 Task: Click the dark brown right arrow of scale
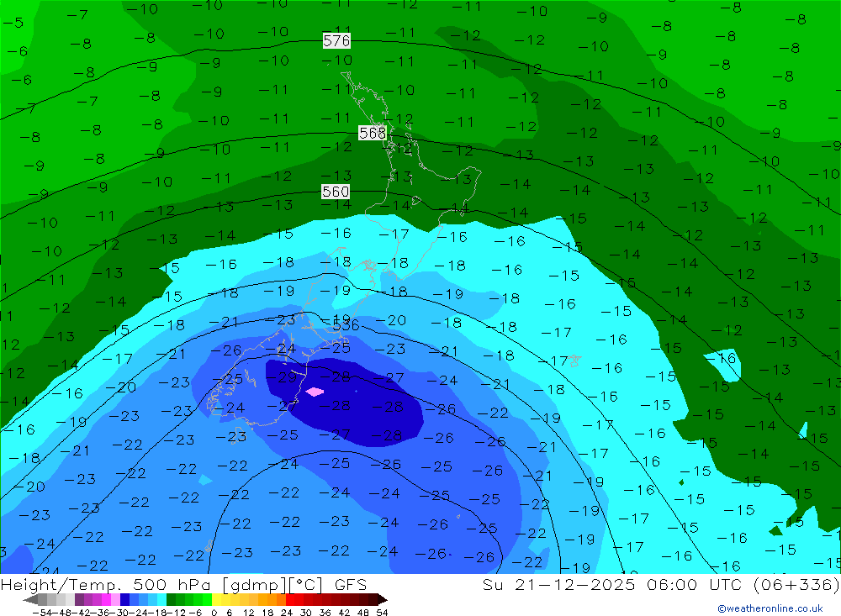pos(383,600)
